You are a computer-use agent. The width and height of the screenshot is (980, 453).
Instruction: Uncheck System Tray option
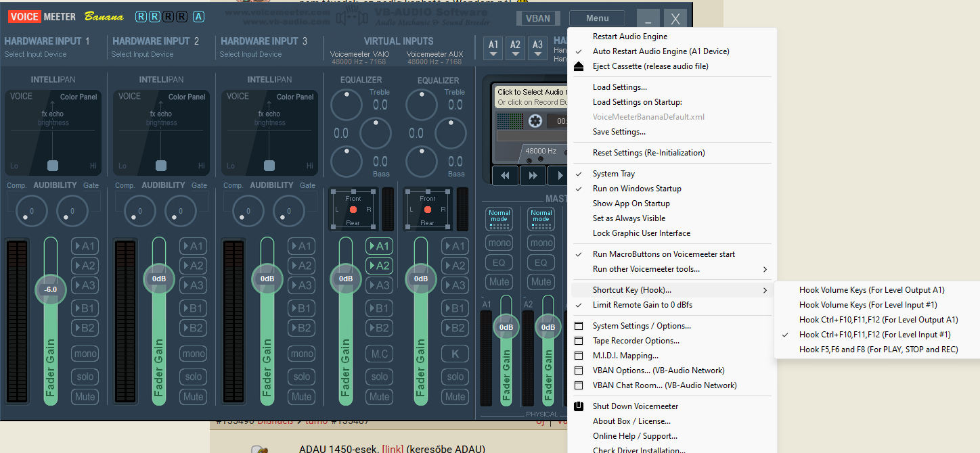click(x=614, y=174)
